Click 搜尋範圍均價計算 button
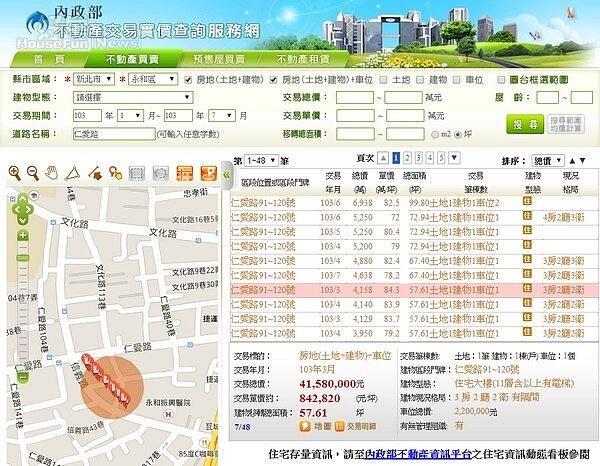600x466 pixels. 566,124
